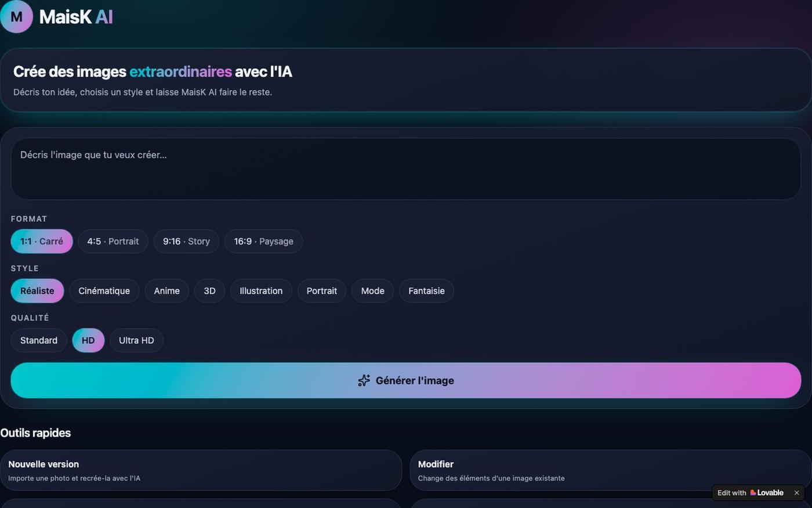Close the Edit with Lovable badge
This screenshot has height=508, width=812.
click(x=796, y=492)
